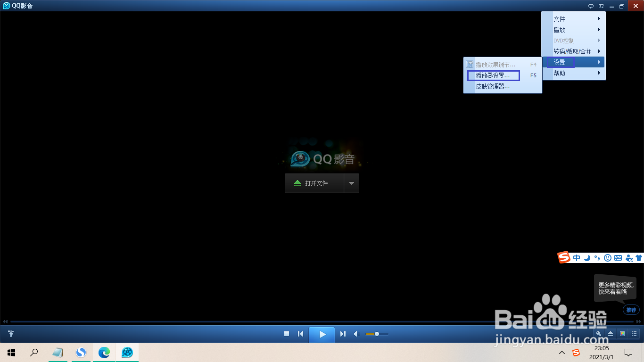Open the colorful picture effects icon
Image resolution: width=644 pixels, height=362 pixels.
(622, 334)
